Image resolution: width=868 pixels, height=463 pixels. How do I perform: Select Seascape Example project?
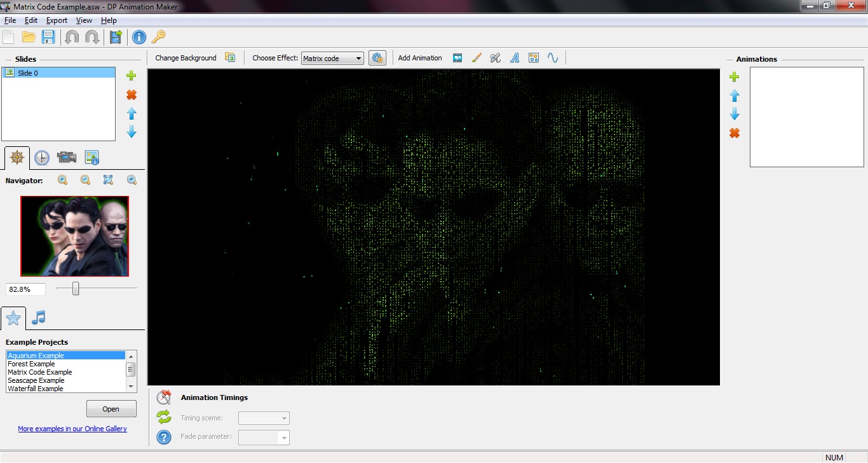66,380
